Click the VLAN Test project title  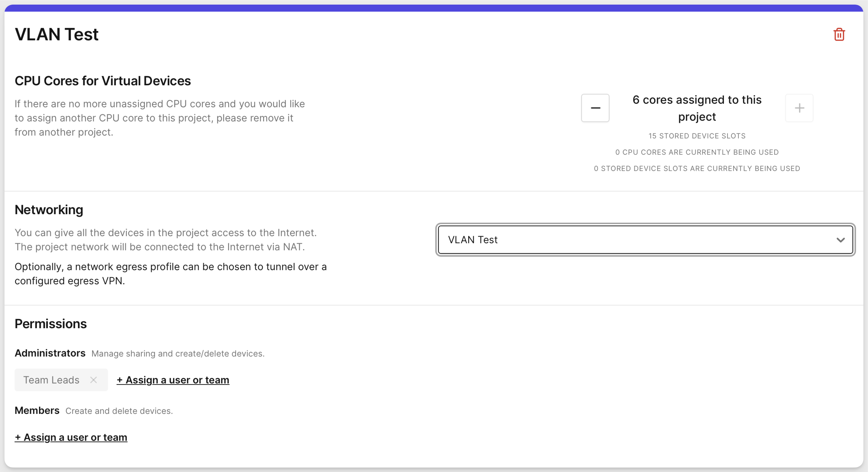(57, 35)
